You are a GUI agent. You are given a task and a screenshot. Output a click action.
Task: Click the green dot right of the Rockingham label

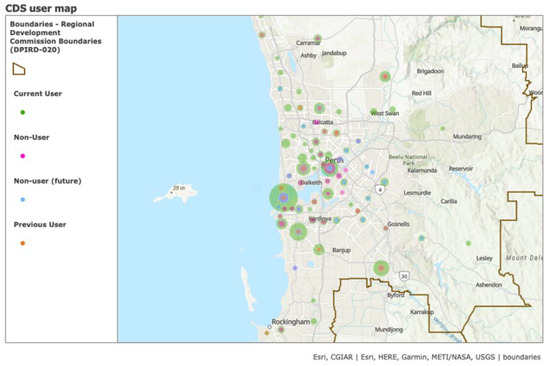314,321
